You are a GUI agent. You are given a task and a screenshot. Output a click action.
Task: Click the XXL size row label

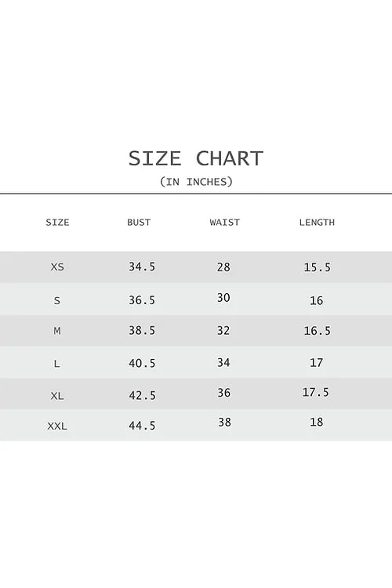click(57, 426)
